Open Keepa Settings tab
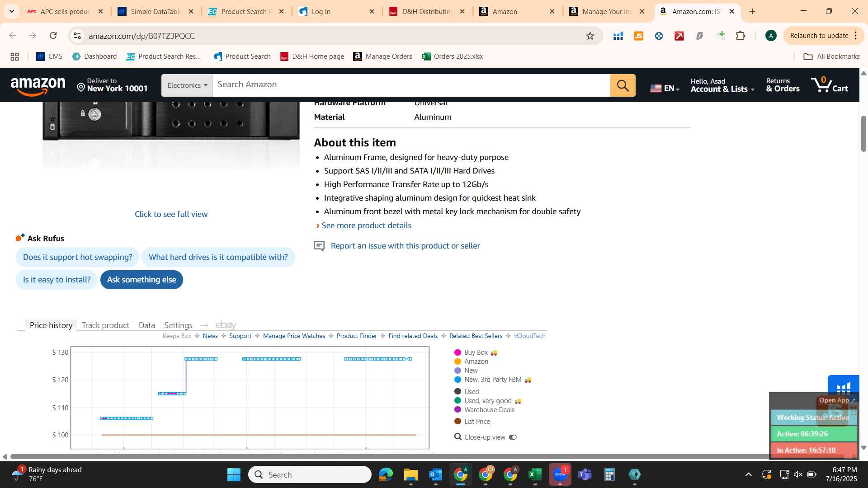Screen dimensions: 868x488 pyautogui.click(x=178, y=325)
